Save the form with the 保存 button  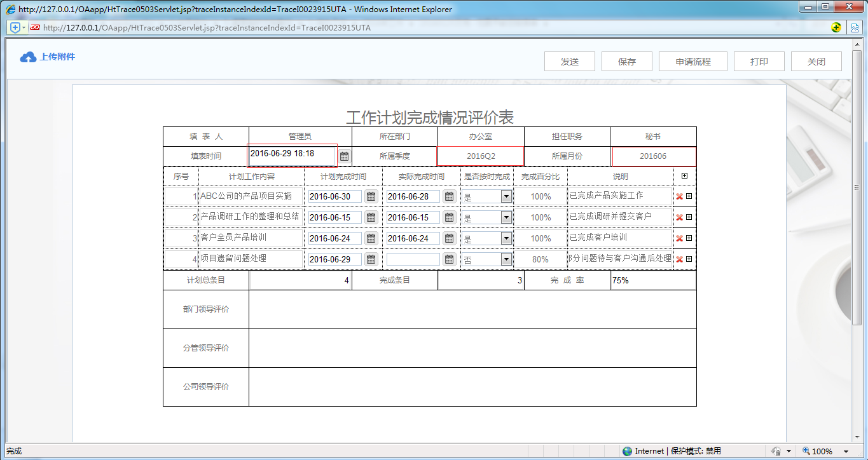(626, 61)
